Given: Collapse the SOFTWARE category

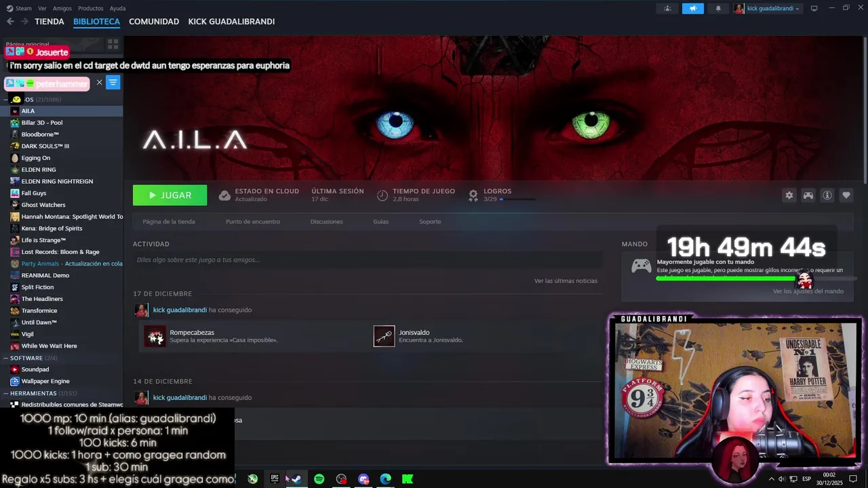Looking at the screenshot, I should 5,358.
